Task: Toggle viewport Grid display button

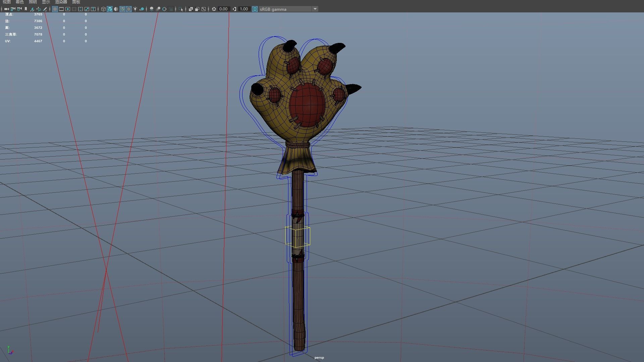Action: point(55,9)
